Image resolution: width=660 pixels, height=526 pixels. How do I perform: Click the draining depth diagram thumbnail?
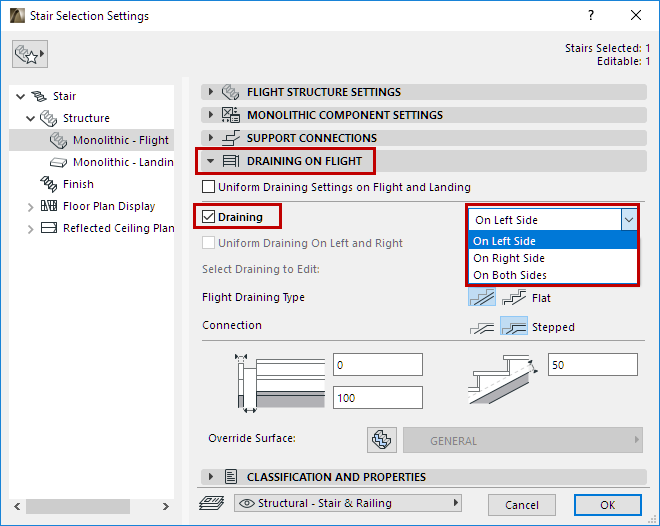point(503,379)
